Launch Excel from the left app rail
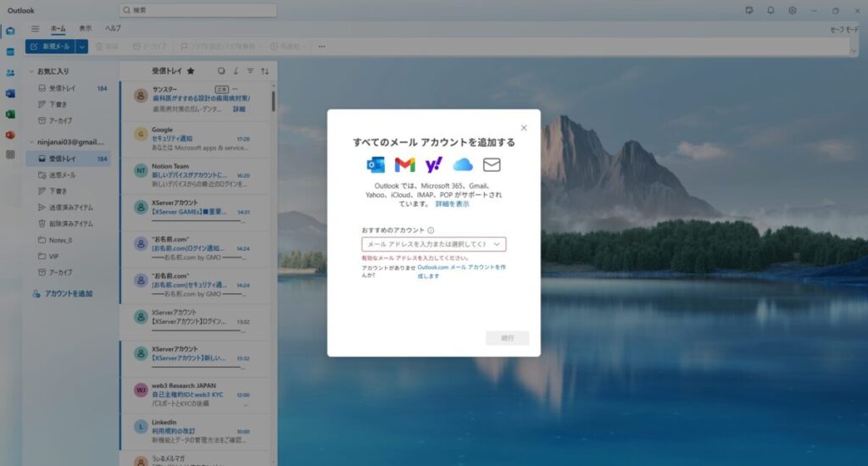 click(10, 114)
